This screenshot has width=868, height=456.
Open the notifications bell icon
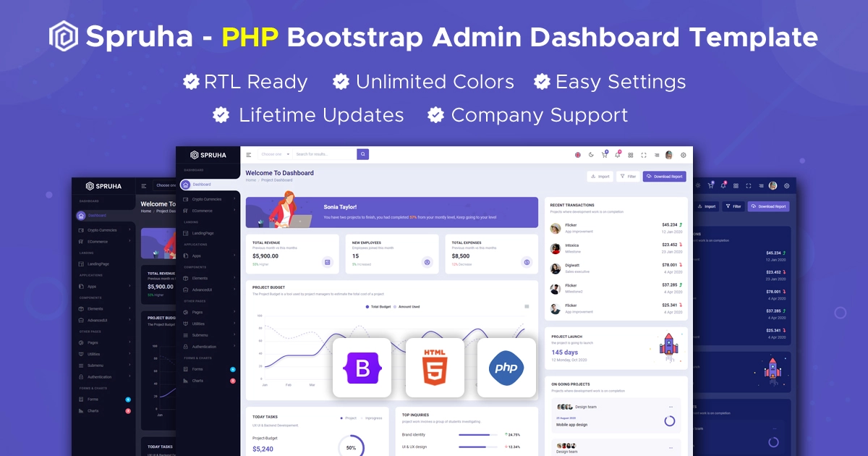[x=617, y=155]
